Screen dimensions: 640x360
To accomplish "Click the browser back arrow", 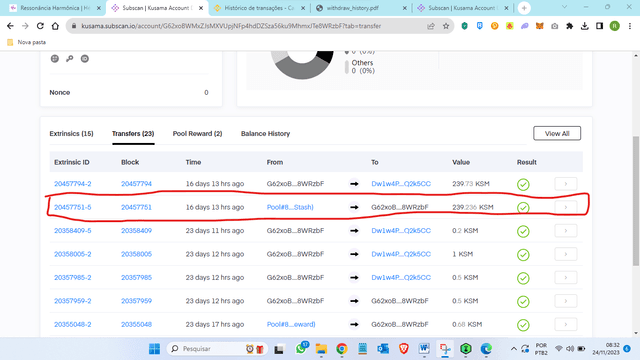I will coord(10,26).
